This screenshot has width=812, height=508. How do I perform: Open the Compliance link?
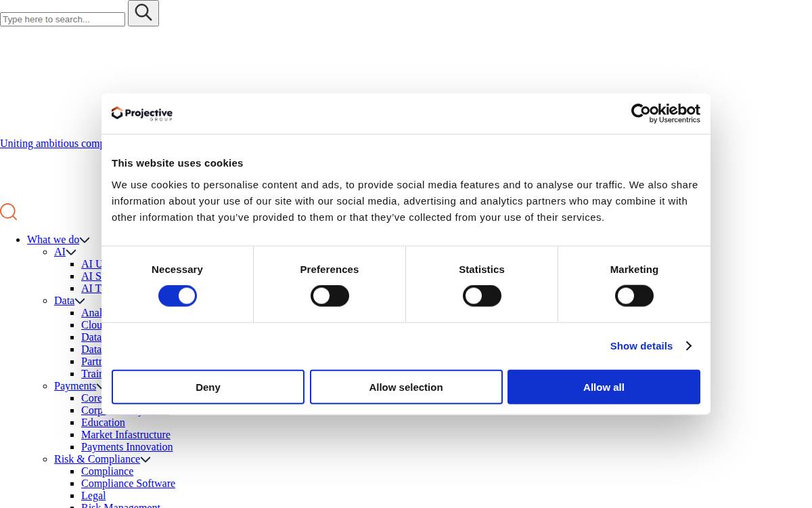pyautogui.click(x=107, y=471)
